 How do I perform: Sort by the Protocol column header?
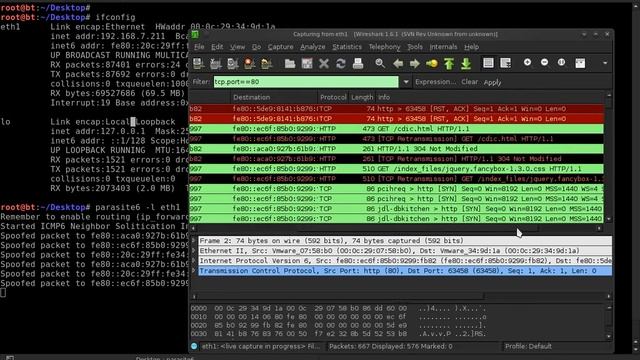tap(333, 97)
